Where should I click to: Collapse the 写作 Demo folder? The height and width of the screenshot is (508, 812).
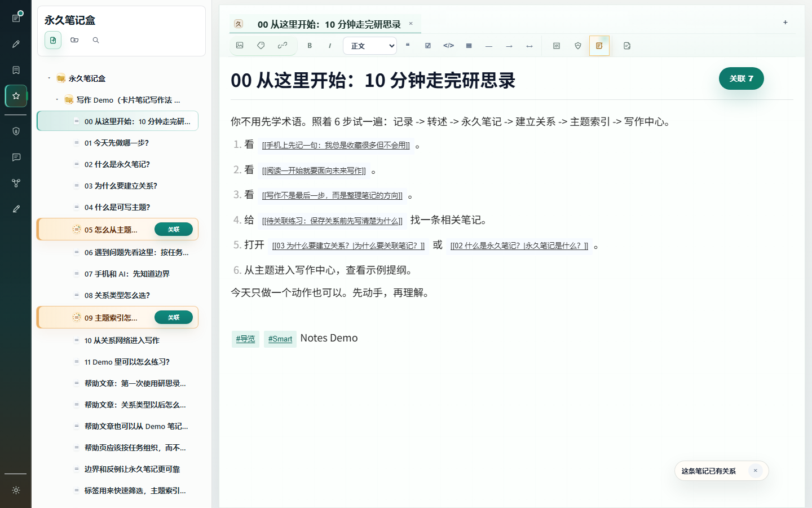click(57, 100)
